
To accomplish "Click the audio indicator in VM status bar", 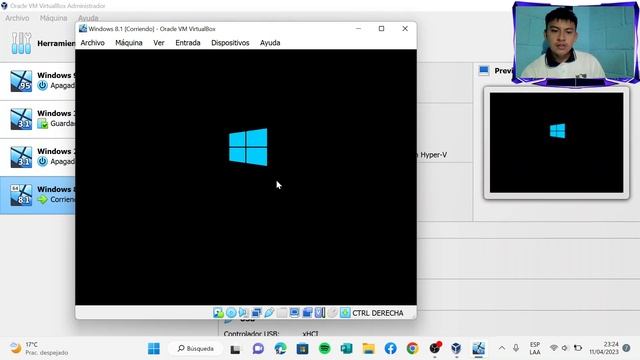I will [x=244, y=313].
